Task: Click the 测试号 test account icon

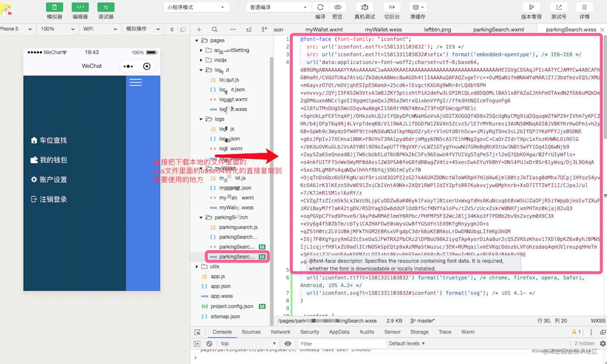Action: point(559,7)
